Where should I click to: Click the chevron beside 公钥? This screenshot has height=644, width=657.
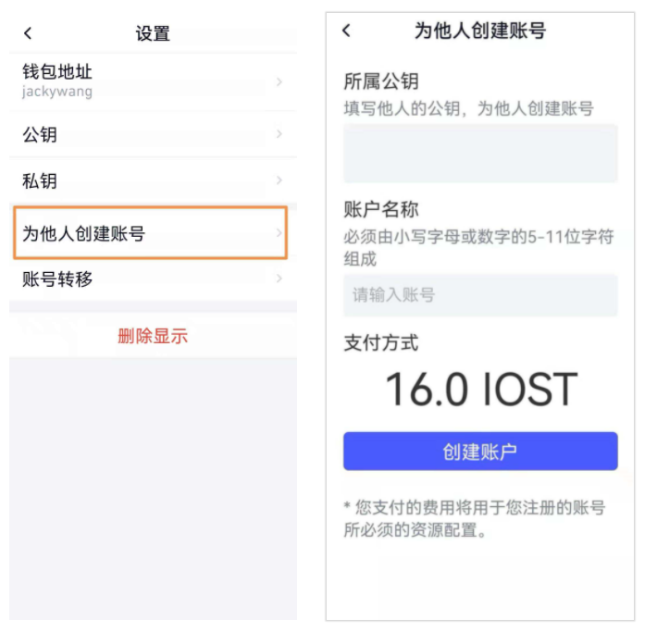click(x=279, y=134)
